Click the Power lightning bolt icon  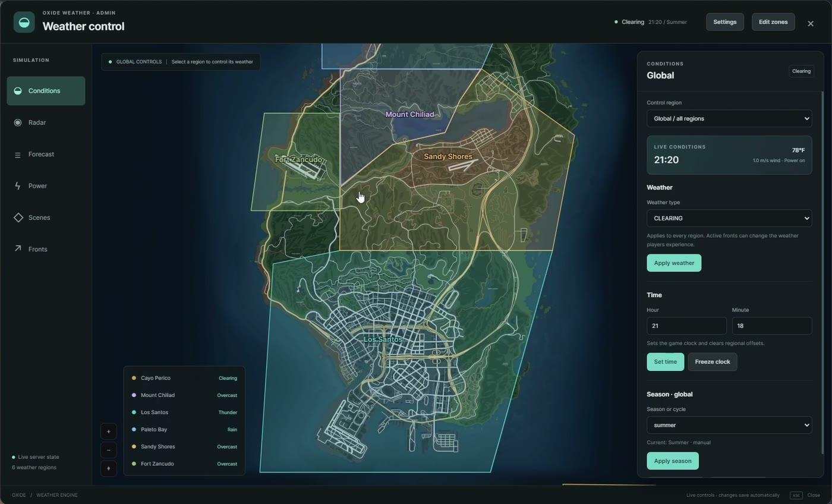[18, 186]
